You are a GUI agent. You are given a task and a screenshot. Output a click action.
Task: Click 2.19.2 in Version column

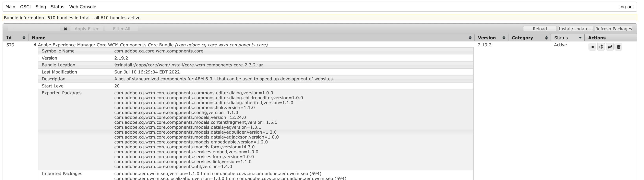(484, 45)
